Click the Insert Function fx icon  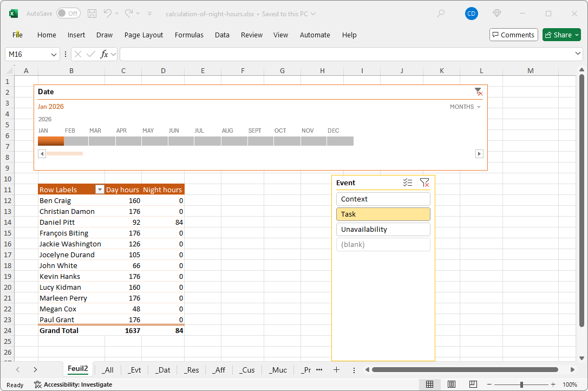point(104,54)
